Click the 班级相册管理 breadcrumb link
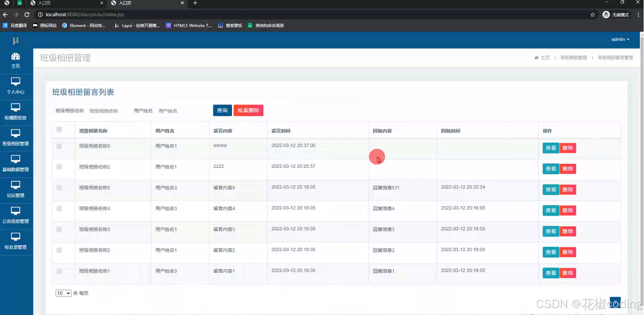644x315 pixels. point(574,58)
